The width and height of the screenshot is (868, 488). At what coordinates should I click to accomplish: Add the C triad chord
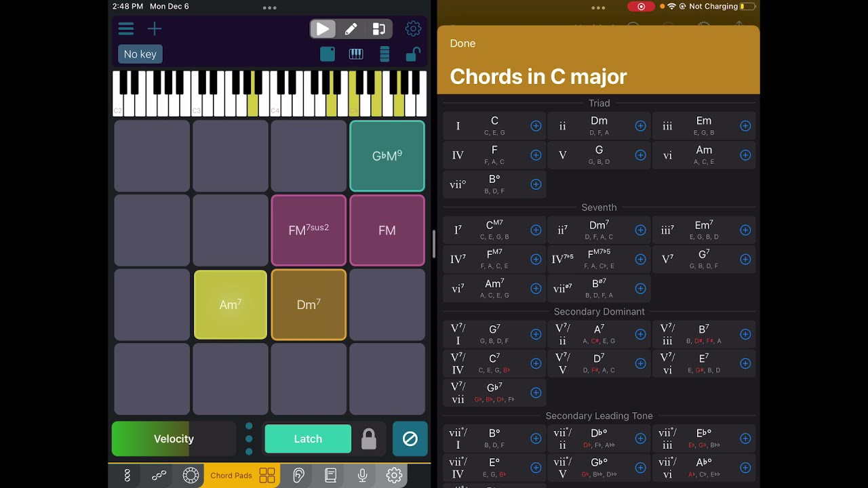click(x=536, y=126)
